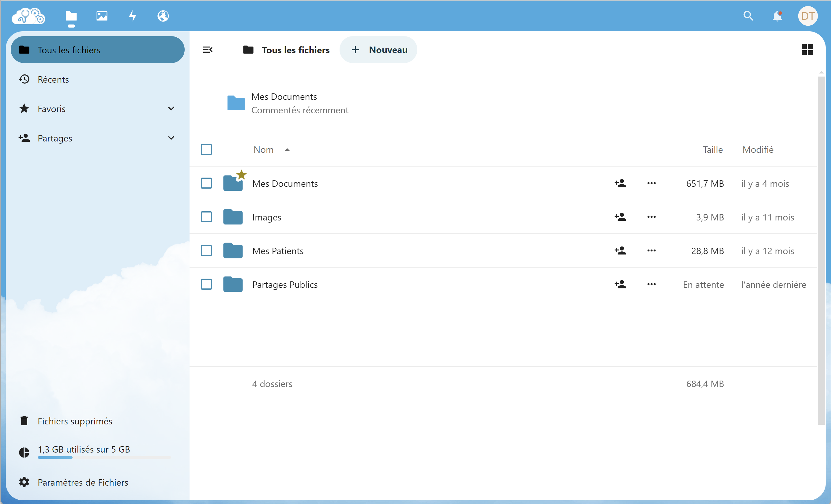Open the Files app icon in top bar
Viewport: 831px width, 504px height.
pyautogui.click(x=71, y=16)
